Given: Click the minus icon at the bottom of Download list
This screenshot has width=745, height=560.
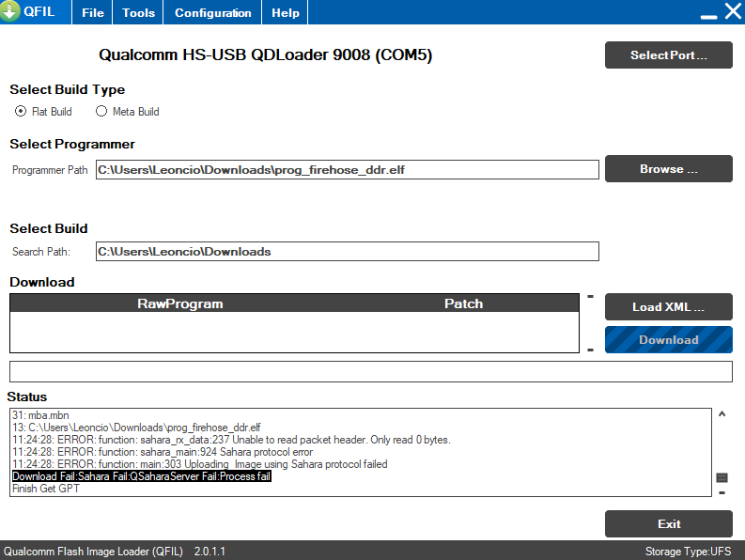Looking at the screenshot, I should click(x=591, y=350).
